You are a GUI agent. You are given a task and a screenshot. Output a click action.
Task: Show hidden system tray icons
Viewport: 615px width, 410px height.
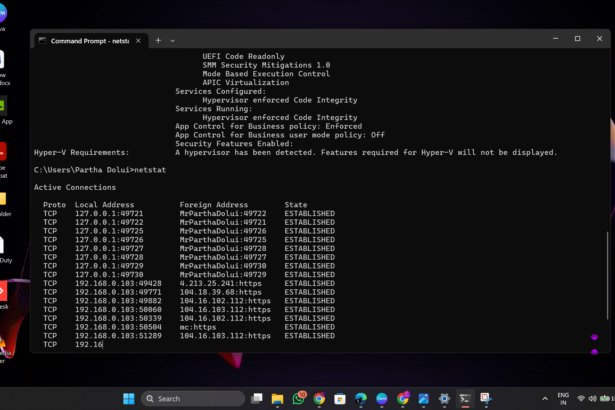(545, 399)
